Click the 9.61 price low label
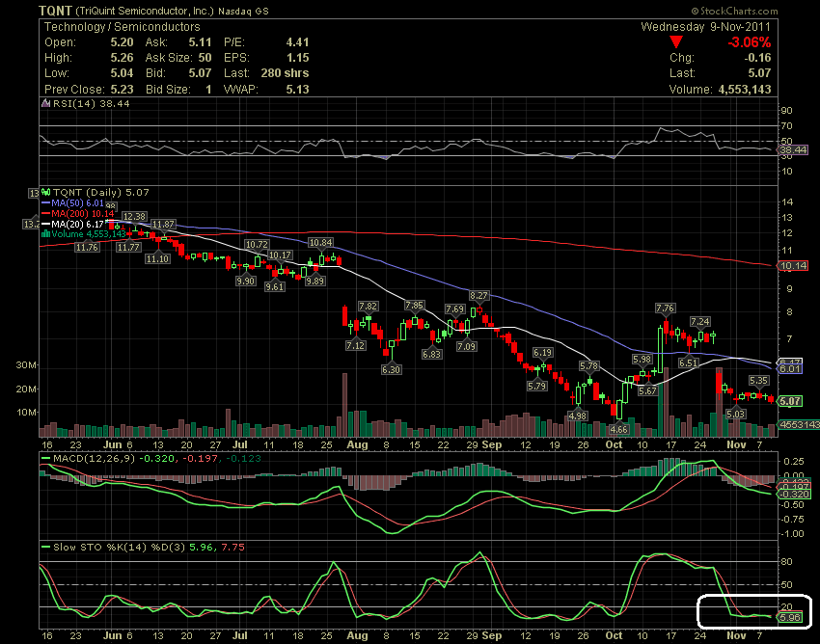Viewport: 820px width, 644px height. 275,286
